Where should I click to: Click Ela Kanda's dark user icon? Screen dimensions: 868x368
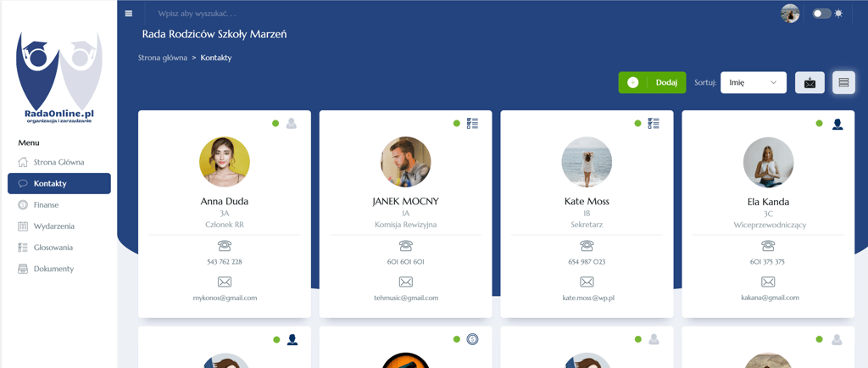click(837, 124)
